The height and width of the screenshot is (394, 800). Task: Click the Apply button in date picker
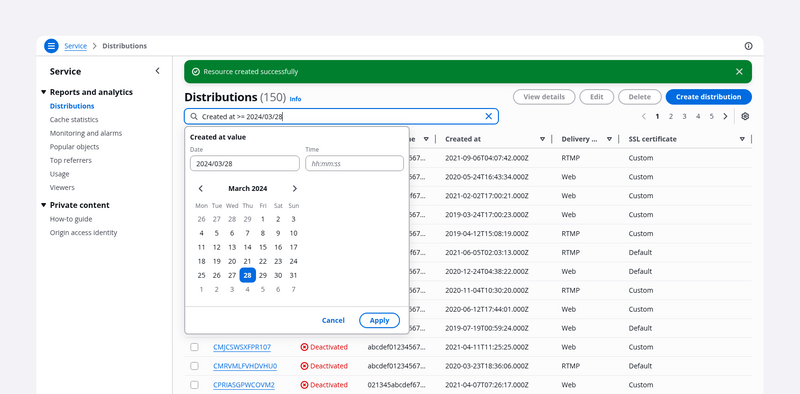point(379,321)
